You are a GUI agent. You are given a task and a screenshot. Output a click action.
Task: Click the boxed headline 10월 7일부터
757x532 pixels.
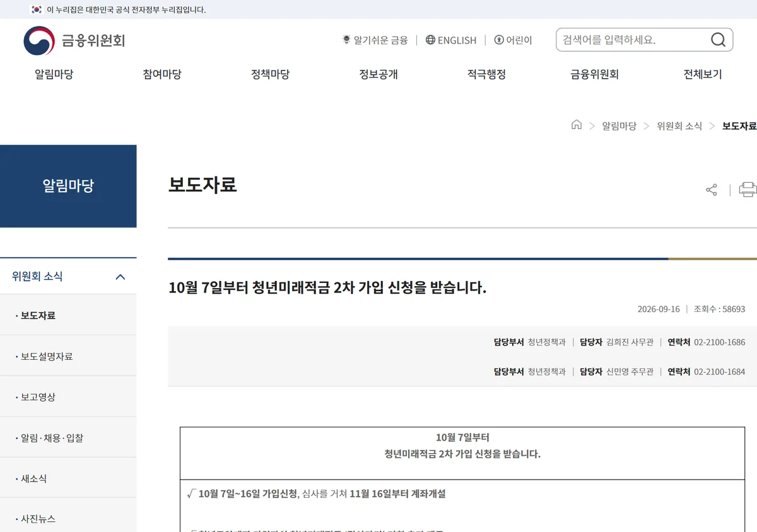click(462, 437)
